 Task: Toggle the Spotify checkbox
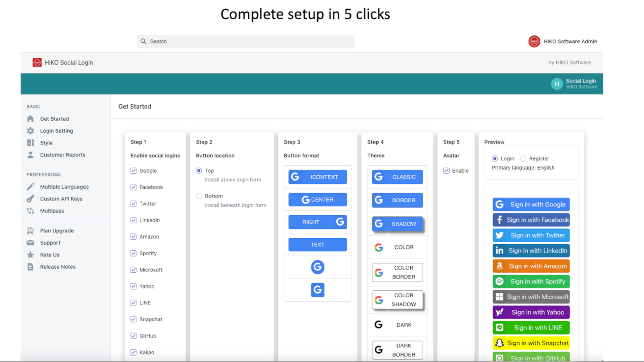133,253
